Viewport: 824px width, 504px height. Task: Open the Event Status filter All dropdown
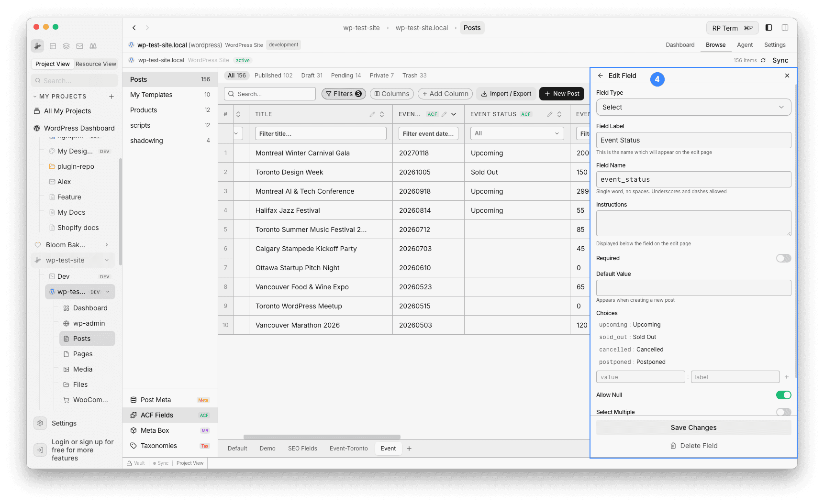click(517, 133)
